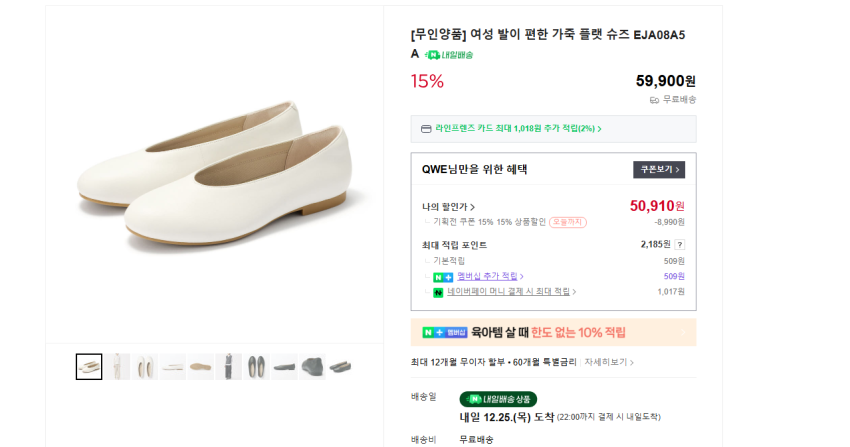
Task: Open the 멤버십 추가 적립 link
Action: pyautogui.click(x=490, y=276)
